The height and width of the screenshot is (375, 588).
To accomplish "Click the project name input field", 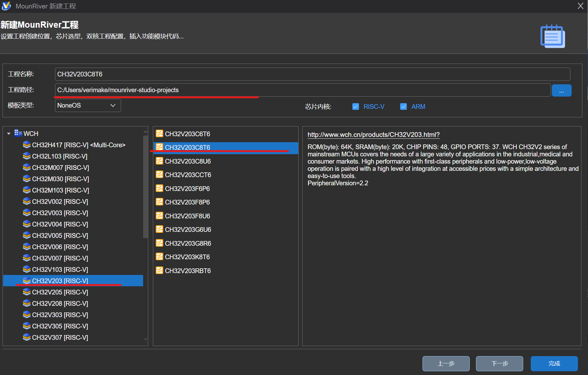I will pyautogui.click(x=312, y=74).
